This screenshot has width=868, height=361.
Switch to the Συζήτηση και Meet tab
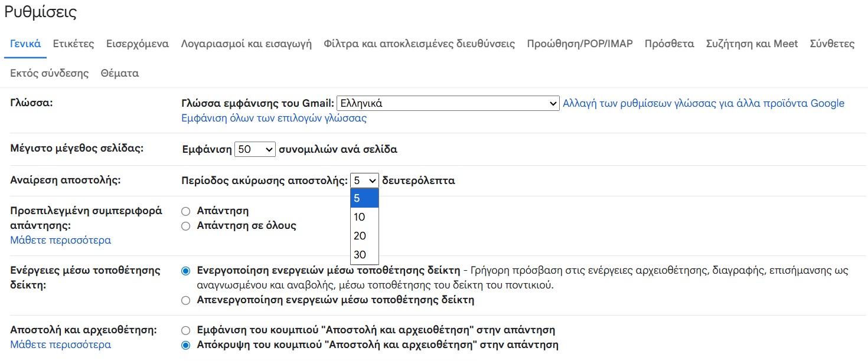[751, 44]
